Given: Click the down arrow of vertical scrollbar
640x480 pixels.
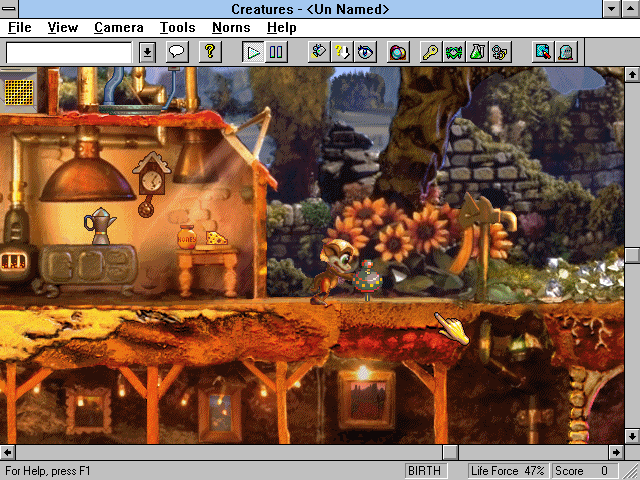Looking at the screenshot, I should 632,436.
